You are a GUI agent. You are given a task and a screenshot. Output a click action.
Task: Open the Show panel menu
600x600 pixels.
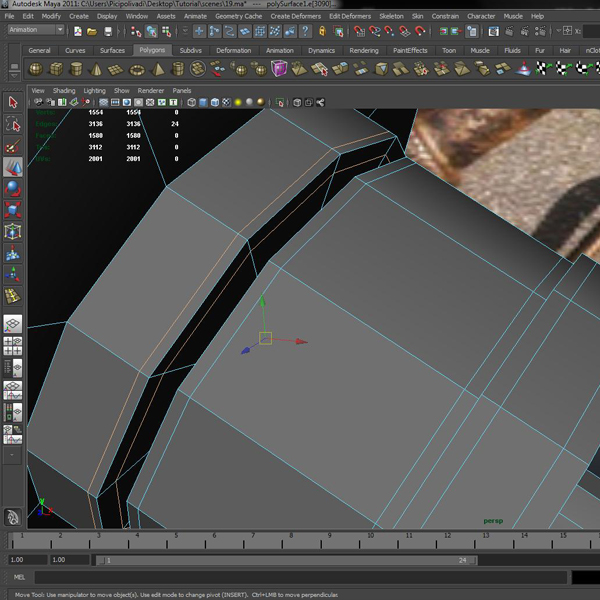click(122, 91)
